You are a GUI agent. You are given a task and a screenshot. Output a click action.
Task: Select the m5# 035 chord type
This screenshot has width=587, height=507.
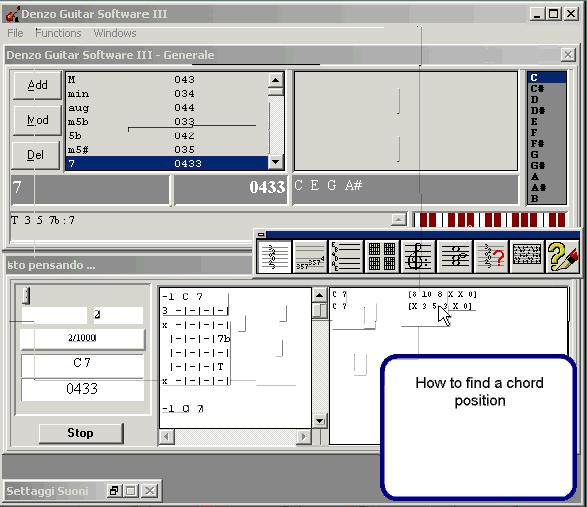[167, 150]
